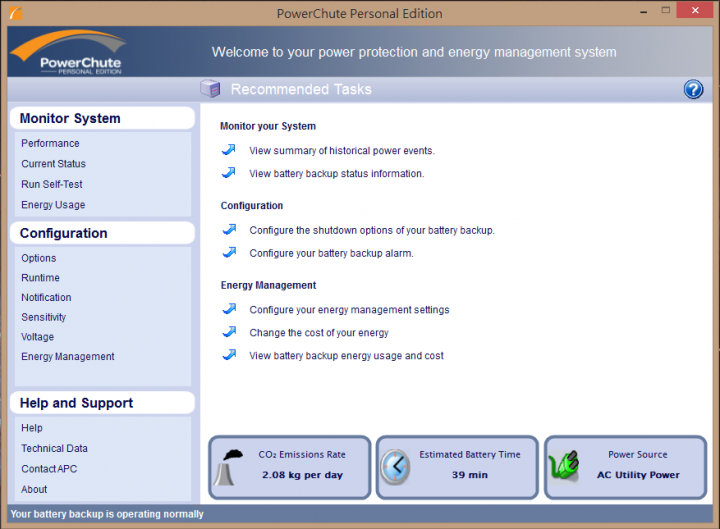Open the Options configuration page
Viewport: 720px width, 529px height.
tap(39, 258)
